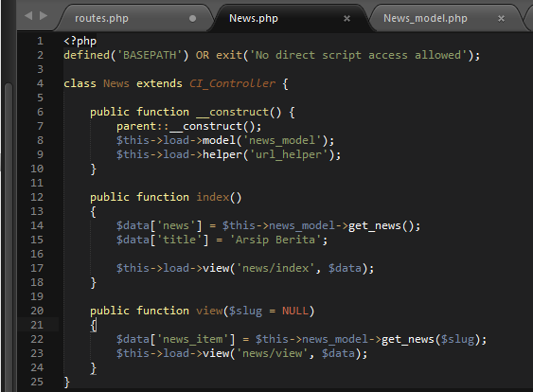The image size is (533, 392).
Task: Click get_news() call on line 14
Action: 382,225
